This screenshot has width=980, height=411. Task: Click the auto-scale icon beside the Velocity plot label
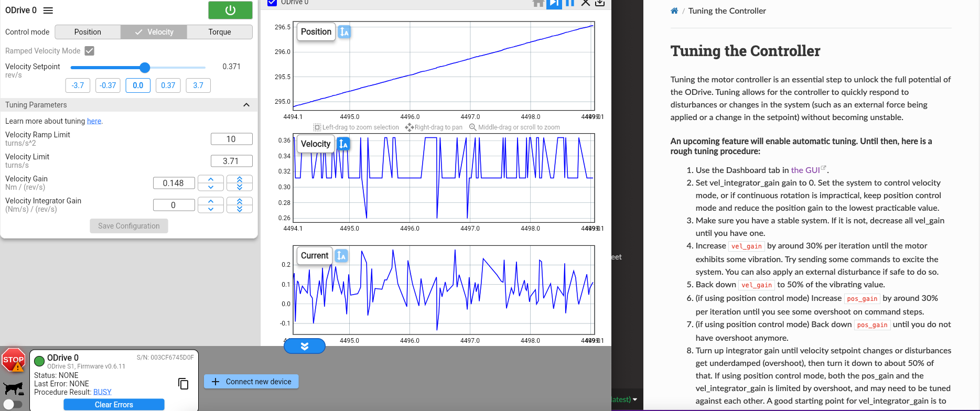(343, 144)
